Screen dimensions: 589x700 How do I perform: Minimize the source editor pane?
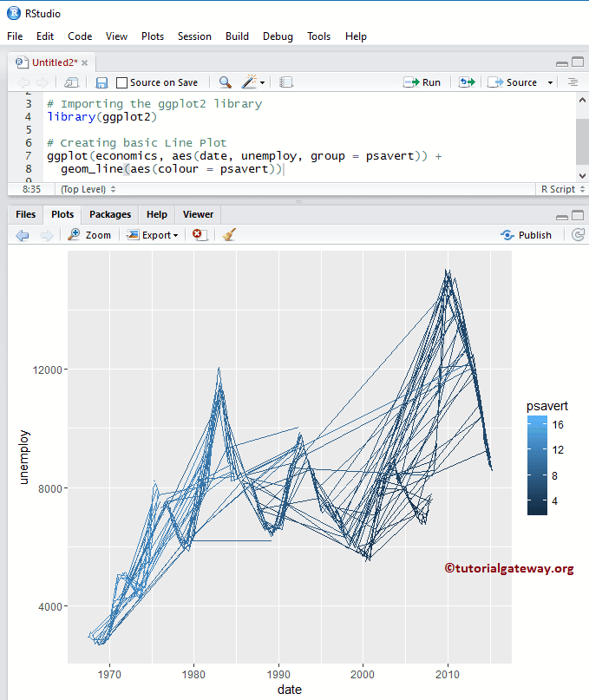coord(562,63)
